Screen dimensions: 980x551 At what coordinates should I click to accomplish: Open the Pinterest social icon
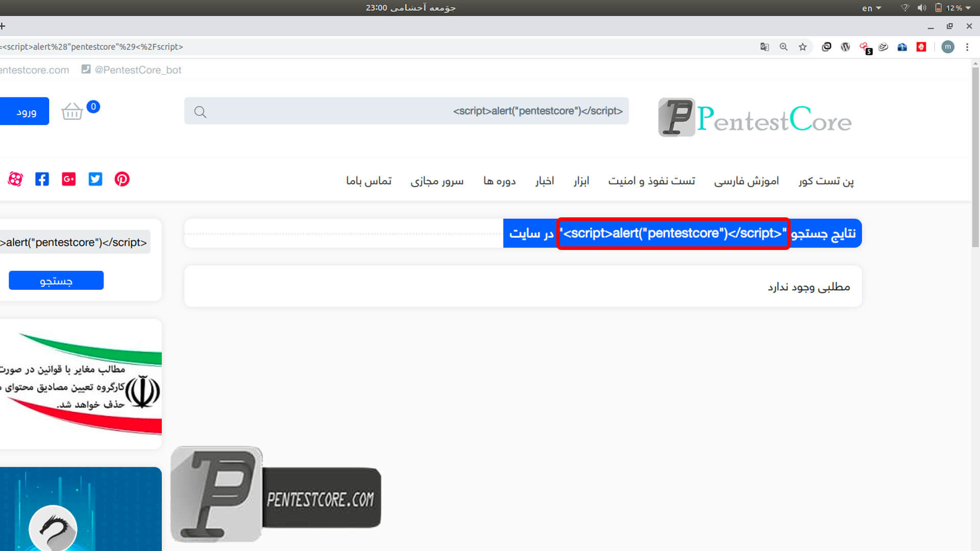(121, 179)
